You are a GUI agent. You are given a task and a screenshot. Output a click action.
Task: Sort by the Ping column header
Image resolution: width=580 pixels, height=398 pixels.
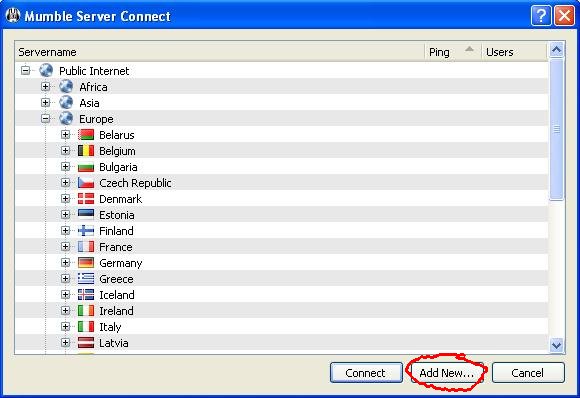point(453,52)
